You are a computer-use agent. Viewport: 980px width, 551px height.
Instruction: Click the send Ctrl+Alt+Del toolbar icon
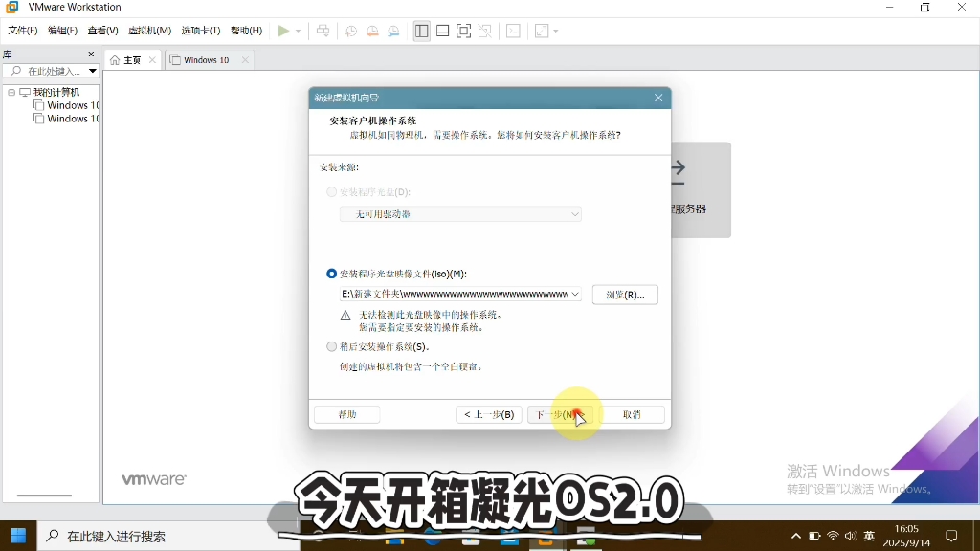323,31
